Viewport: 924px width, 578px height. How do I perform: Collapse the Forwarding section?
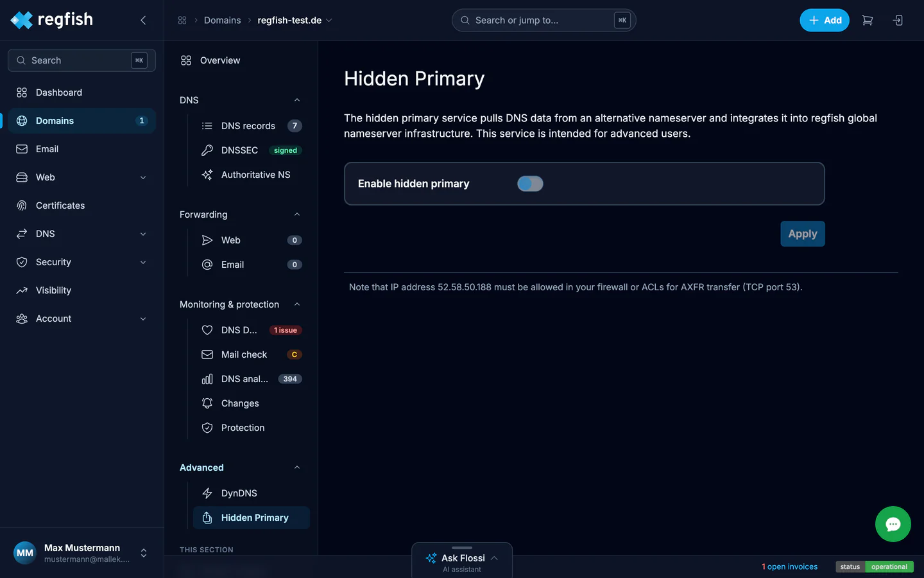click(297, 215)
